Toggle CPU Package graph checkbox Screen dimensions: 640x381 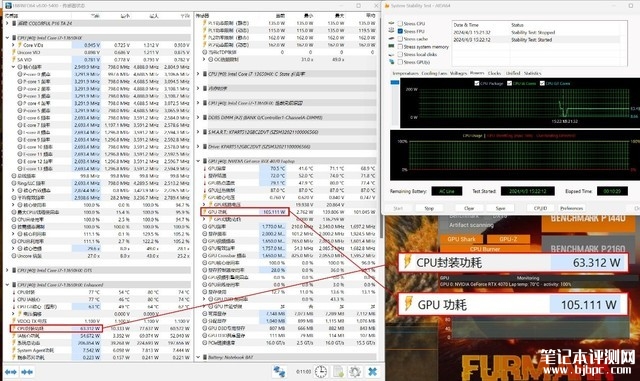coord(477,83)
